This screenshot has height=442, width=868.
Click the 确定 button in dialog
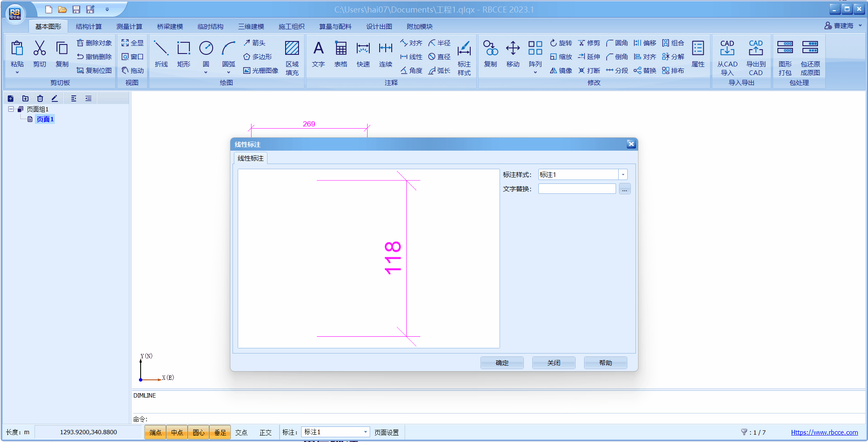(x=502, y=363)
